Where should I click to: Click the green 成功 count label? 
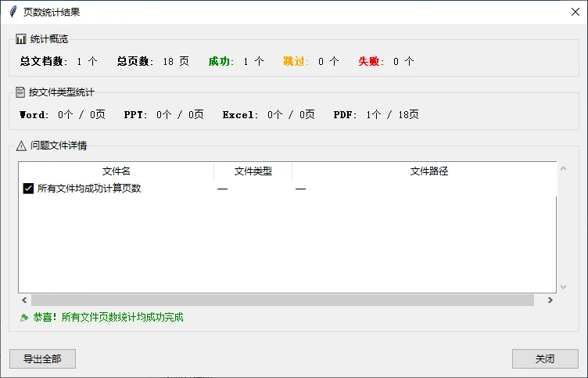pos(221,61)
